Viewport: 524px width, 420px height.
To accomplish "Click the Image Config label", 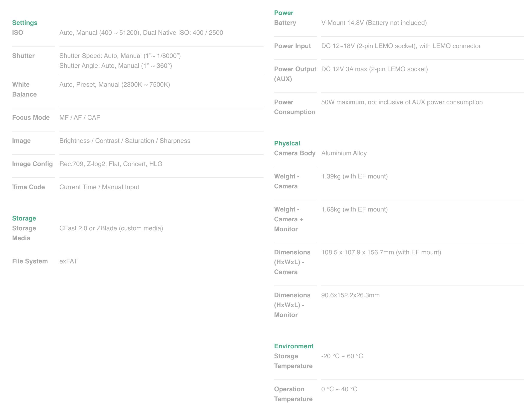I will pyautogui.click(x=32, y=164).
